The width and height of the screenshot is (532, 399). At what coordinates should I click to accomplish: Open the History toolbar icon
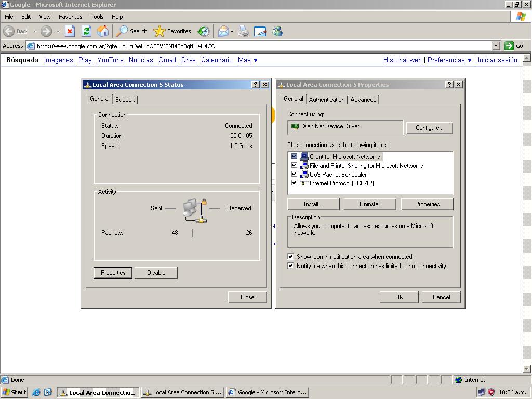tap(204, 31)
